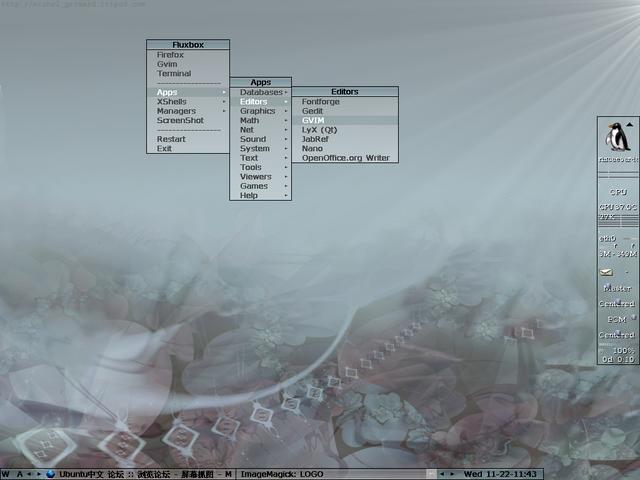Click the 100% battery reading in gkrellm
This screenshot has height=480, width=640.
[x=623, y=351]
